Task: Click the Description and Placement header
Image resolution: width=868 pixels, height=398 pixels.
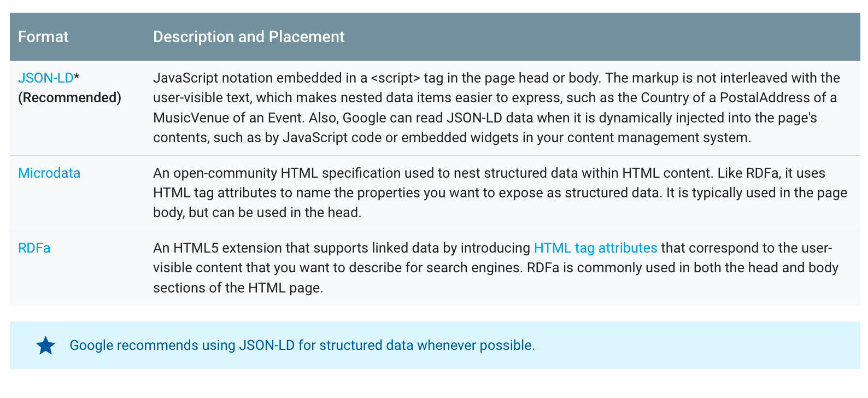Action: click(x=249, y=37)
